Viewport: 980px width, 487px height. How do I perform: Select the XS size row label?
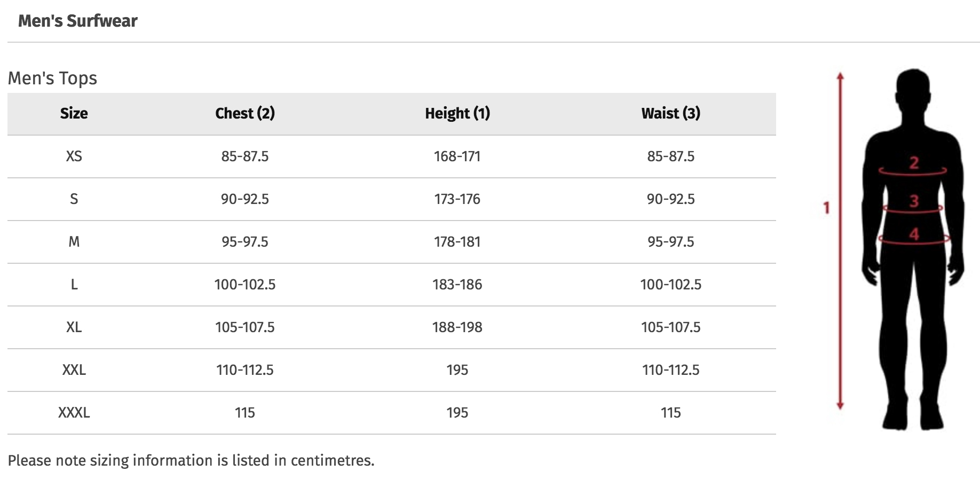(74, 156)
